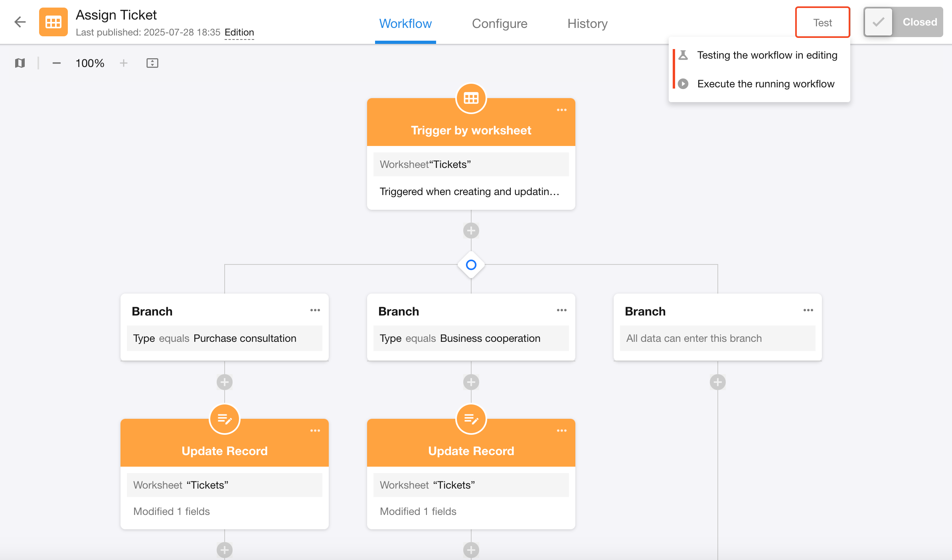This screenshot has height=560, width=952.
Task: Click the Edition link
Action: [239, 32]
